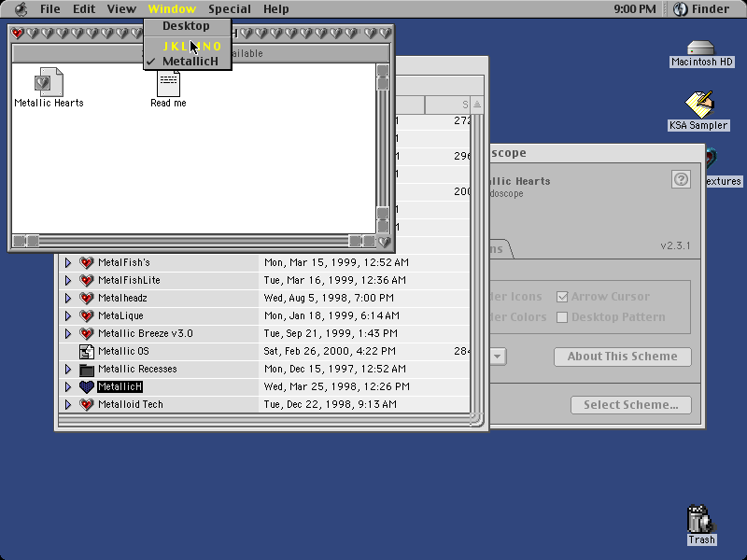Click the sort order icon in the list window header

[477, 105]
